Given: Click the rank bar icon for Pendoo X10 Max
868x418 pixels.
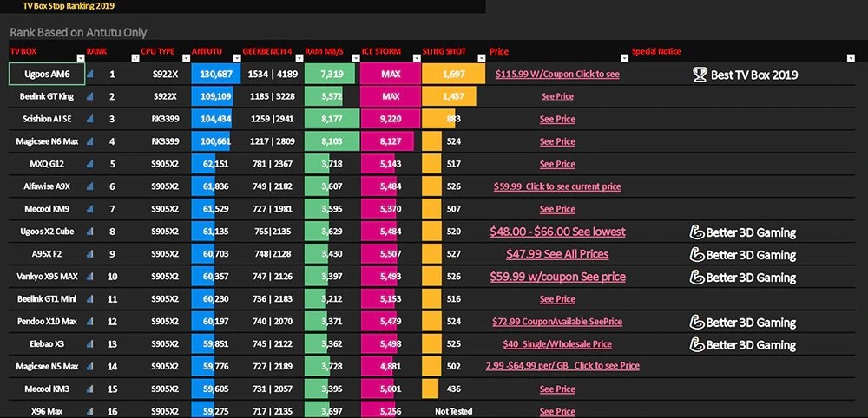Looking at the screenshot, I should 90,322.
